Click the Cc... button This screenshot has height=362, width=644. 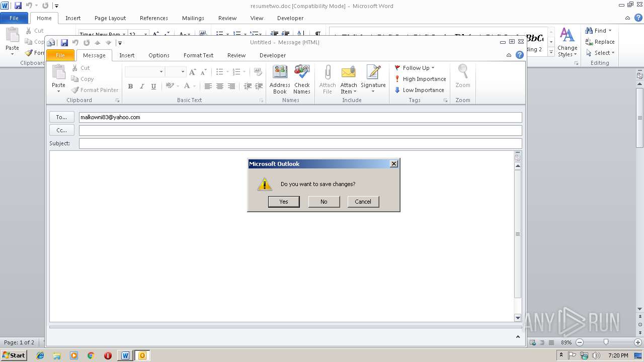61,130
